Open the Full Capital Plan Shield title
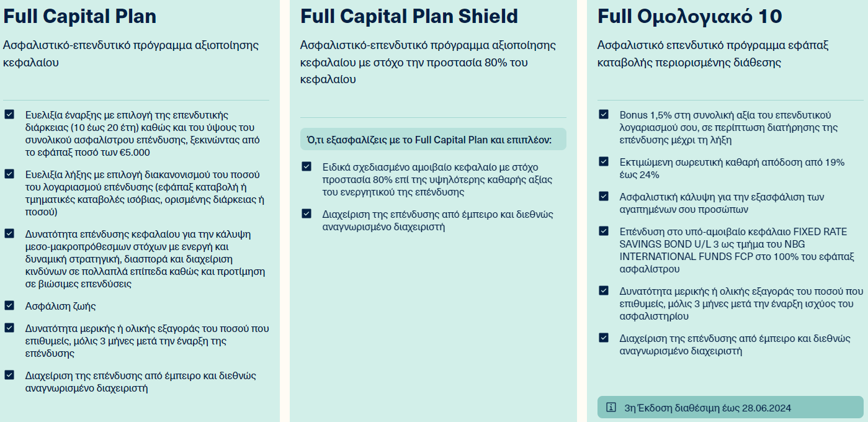Viewport: 868px width, 422px height. pyautogui.click(x=409, y=17)
